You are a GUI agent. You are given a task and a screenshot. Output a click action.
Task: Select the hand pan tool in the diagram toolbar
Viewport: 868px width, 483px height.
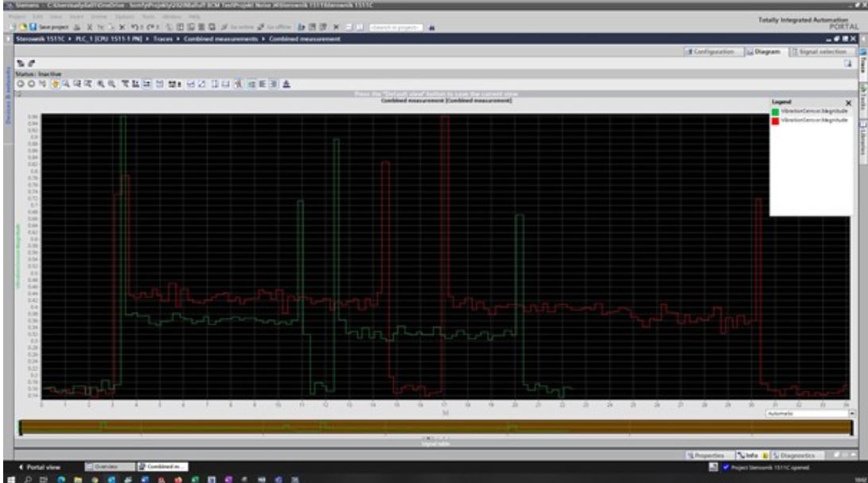tap(56, 83)
